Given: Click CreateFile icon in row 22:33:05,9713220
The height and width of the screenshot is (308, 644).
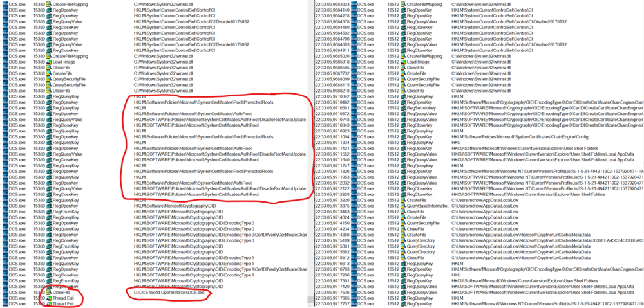Looking at the screenshot, I should [403, 200].
